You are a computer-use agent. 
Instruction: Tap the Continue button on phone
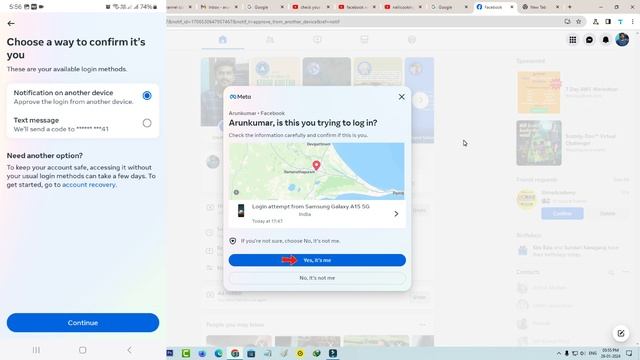(x=83, y=323)
